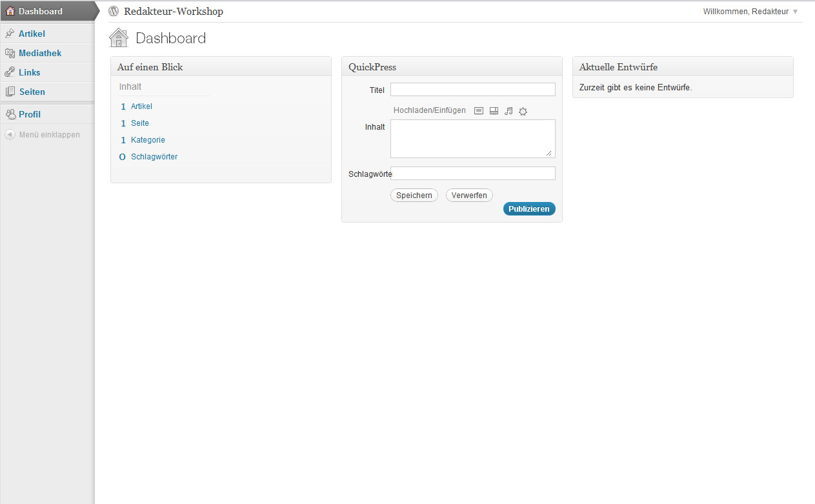This screenshot has height=504, width=815.
Task: Open the Seiten menu item
Action: point(32,92)
